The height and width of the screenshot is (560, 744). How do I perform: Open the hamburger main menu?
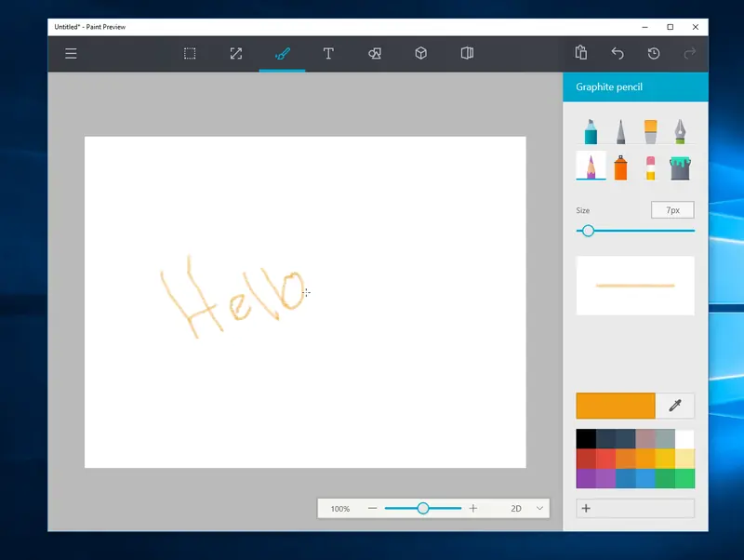point(71,53)
